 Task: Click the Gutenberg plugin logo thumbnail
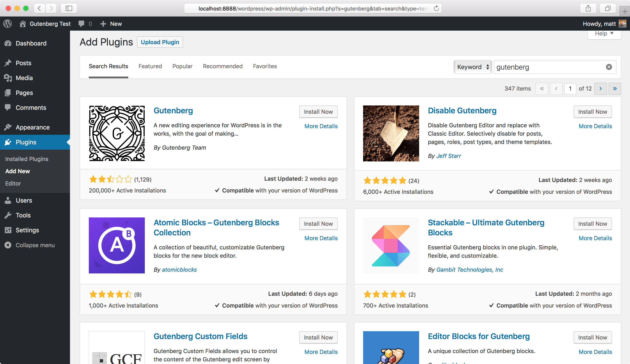117,133
